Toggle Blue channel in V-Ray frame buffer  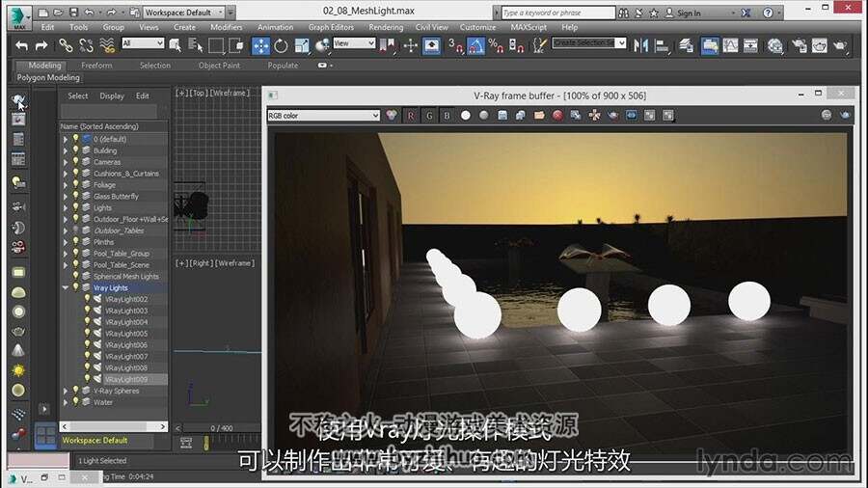[x=447, y=115]
